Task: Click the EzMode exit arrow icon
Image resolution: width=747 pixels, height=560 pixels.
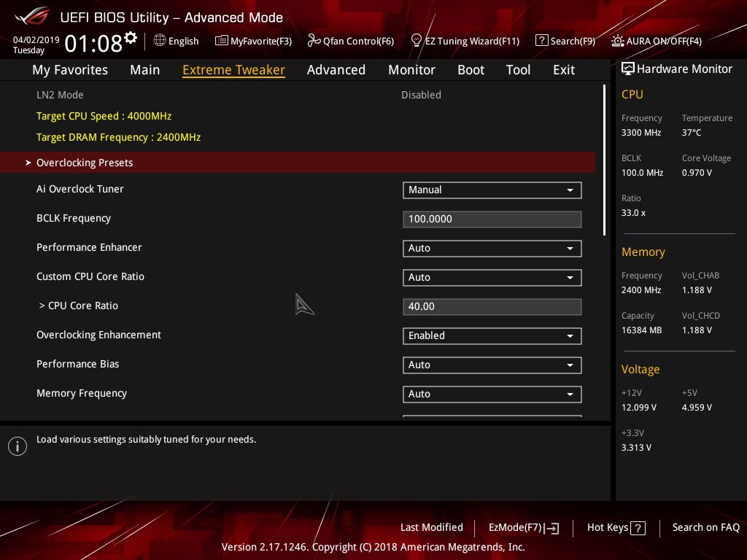Action: pos(551,528)
